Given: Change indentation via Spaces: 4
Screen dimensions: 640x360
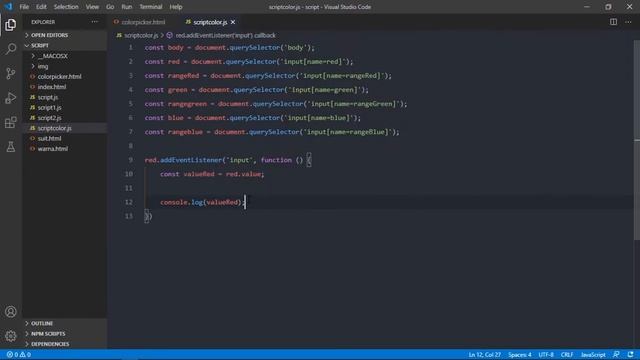Looking at the screenshot, I should [x=520, y=355].
